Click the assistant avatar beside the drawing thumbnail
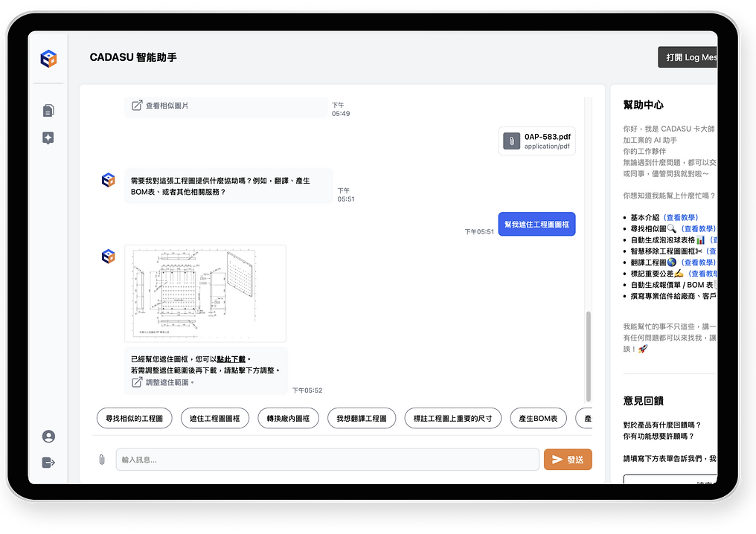Viewport: 756px width, 534px height. (109, 257)
